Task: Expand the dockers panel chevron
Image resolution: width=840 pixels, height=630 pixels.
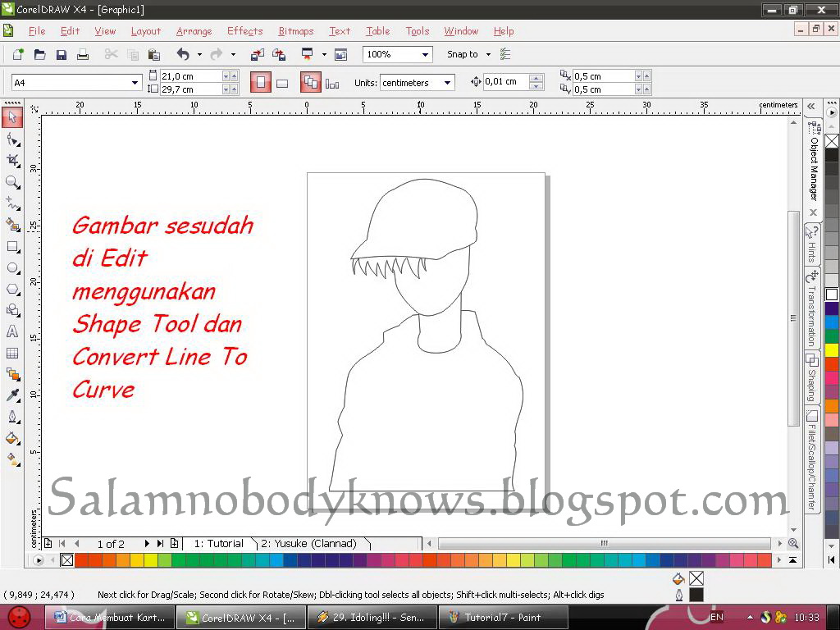Action: point(811,106)
